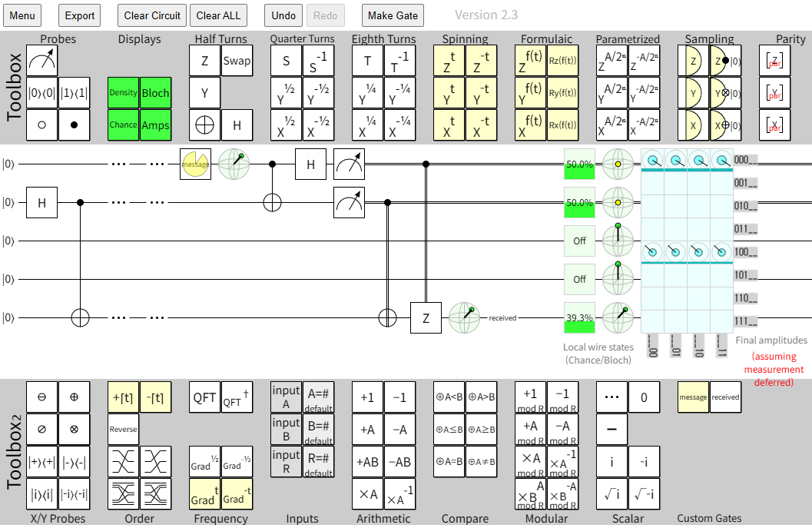812x528 pixels.
Task: Select the square root of i scalar gate
Action: (x=612, y=493)
